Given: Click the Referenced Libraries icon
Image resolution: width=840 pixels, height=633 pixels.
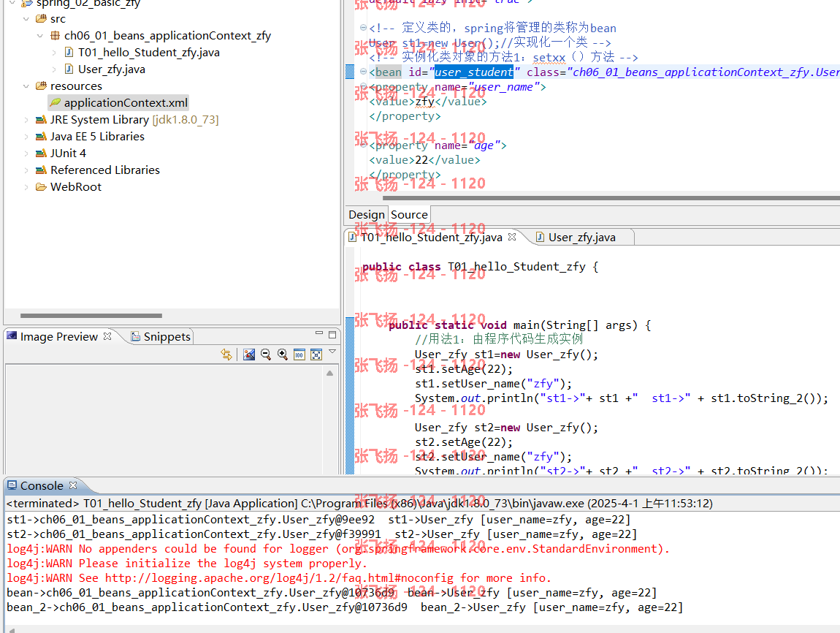Looking at the screenshot, I should pyautogui.click(x=41, y=170).
